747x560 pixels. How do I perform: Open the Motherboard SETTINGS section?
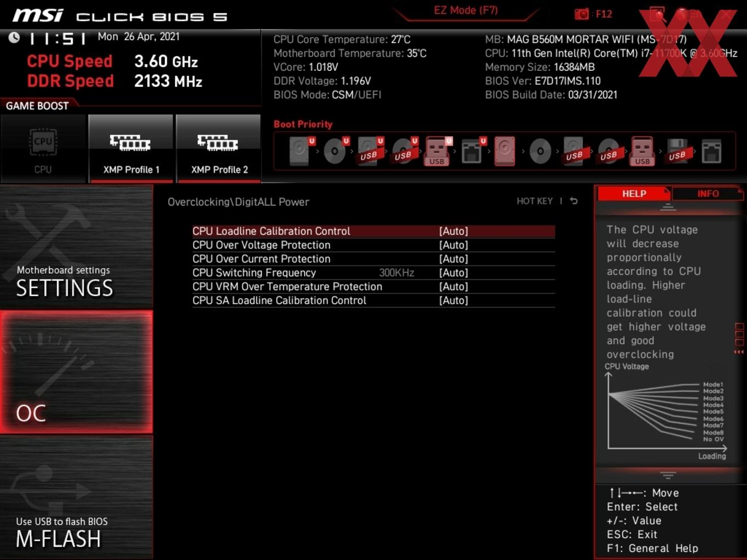[76, 247]
